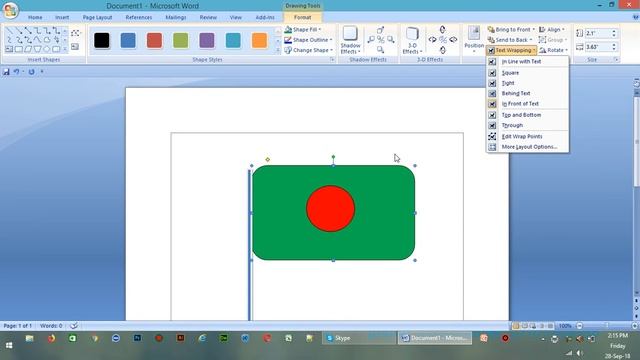This screenshot has width=640, height=360.
Task: Select Behind Text wrapping option
Action: [x=527, y=93]
